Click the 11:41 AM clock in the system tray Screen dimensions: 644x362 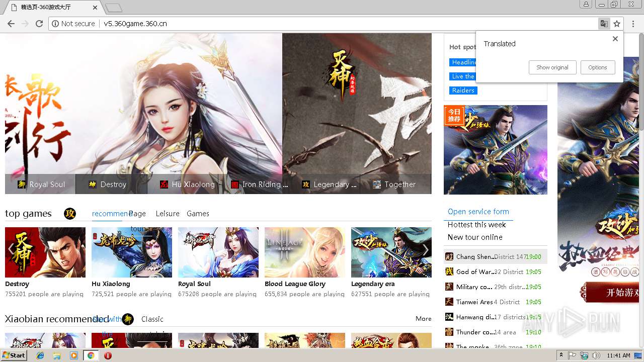point(618,355)
